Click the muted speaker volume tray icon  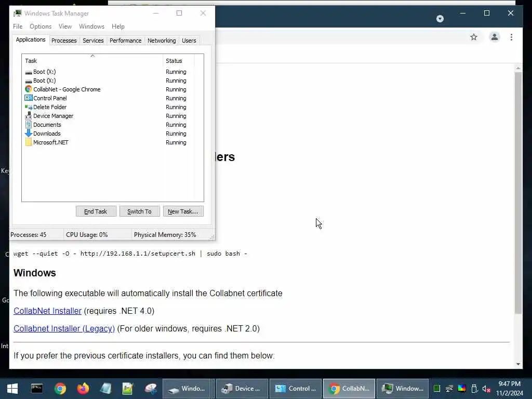tap(486, 389)
